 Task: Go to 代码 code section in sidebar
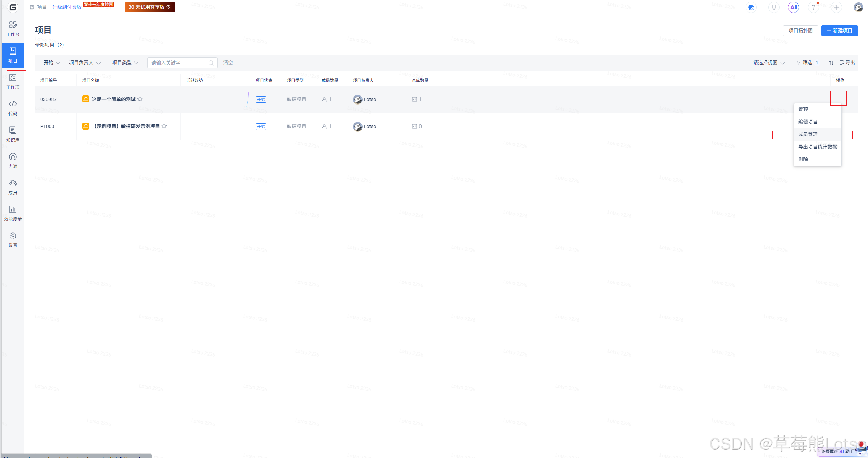coord(13,108)
